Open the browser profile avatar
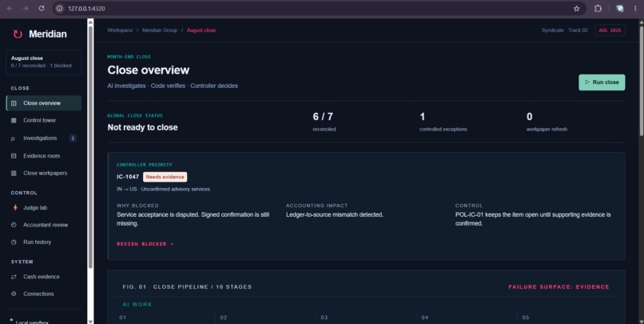 click(x=620, y=8)
